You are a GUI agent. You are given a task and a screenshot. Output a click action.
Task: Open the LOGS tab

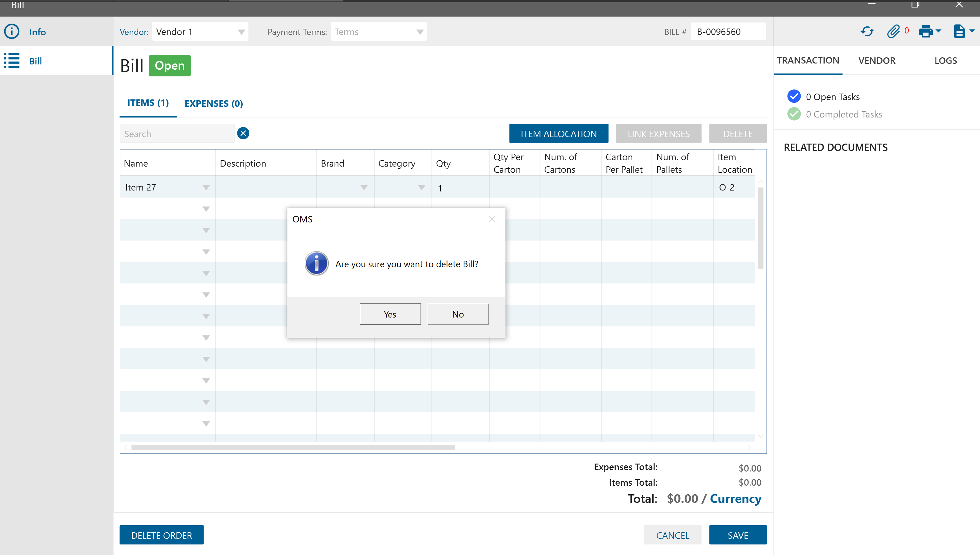(945, 61)
